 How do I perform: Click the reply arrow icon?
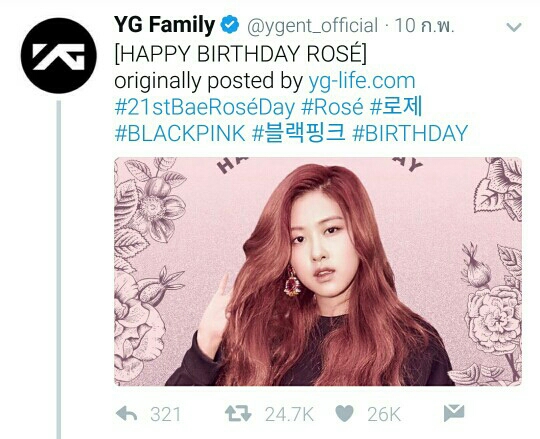tap(126, 414)
